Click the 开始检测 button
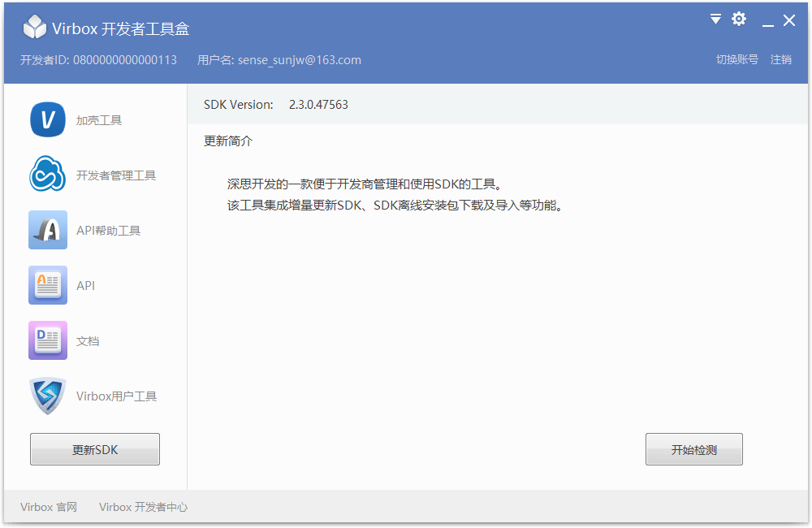812x528 pixels. click(694, 449)
